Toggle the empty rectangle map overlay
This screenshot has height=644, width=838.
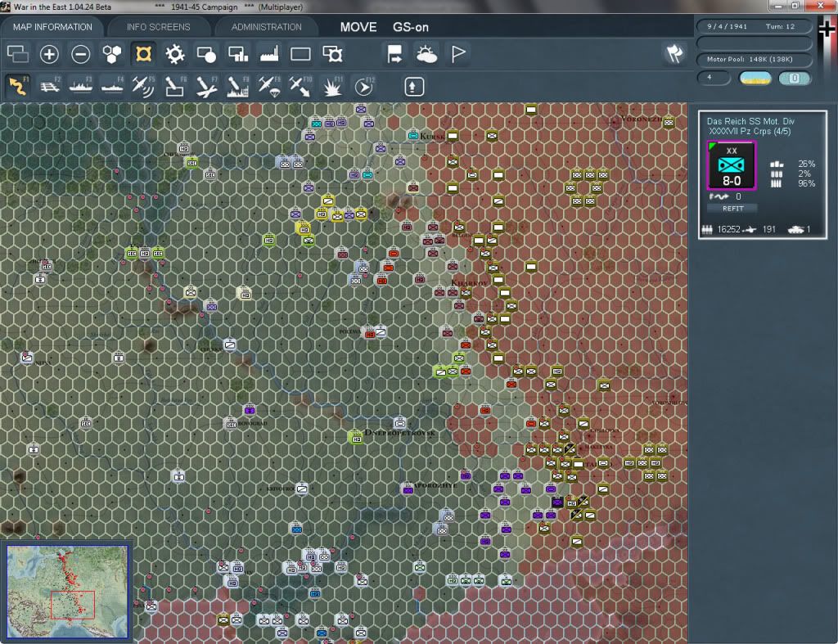pyautogui.click(x=300, y=54)
